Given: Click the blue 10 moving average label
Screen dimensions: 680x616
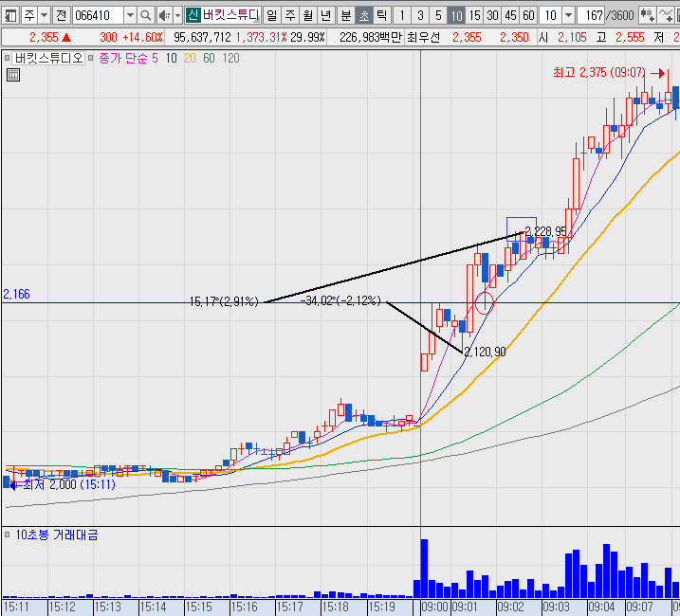Looking at the screenshot, I should pos(172,58).
